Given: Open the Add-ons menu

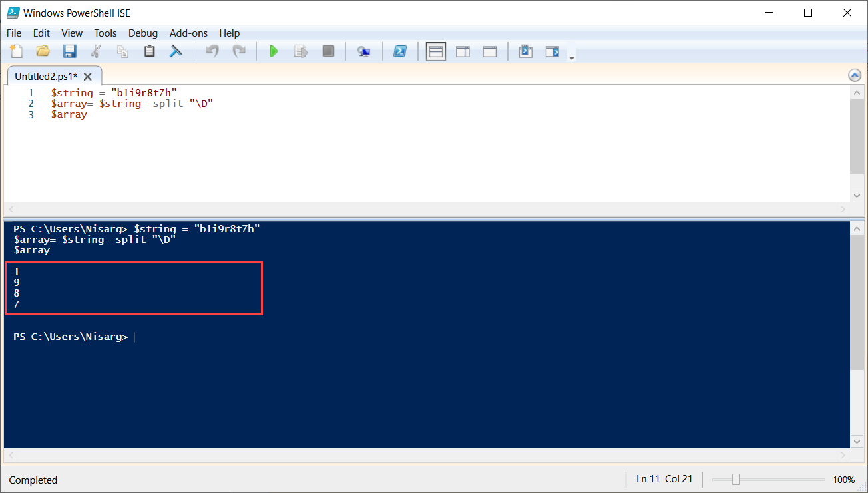Looking at the screenshot, I should 188,33.
